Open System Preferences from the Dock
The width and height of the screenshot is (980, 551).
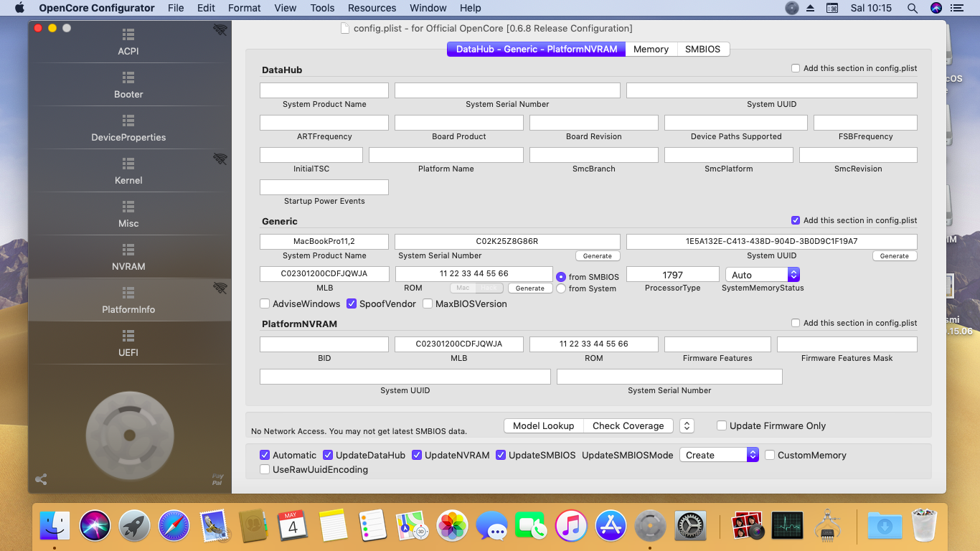[691, 526]
